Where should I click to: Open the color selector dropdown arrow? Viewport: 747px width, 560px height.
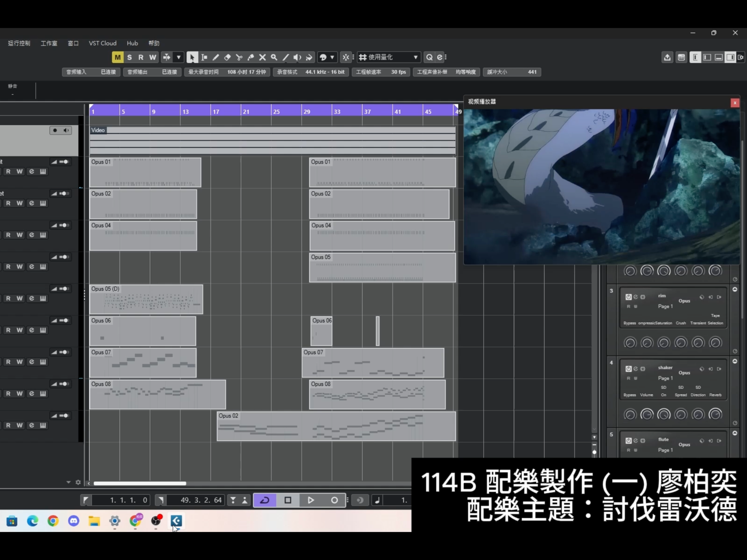click(x=332, y=57)
